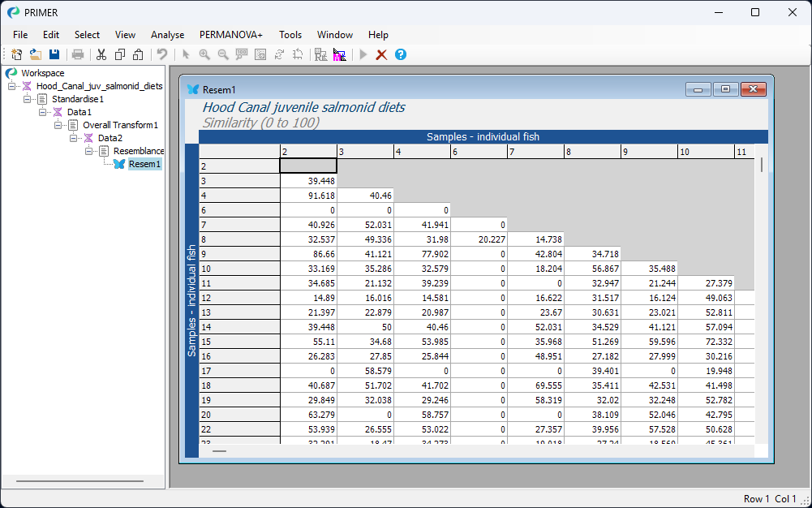Collapse the Hood_Canal_juv_salmonid_diets tree node
This screenshot has height=508, width=812.
click(x=12, y=86)
